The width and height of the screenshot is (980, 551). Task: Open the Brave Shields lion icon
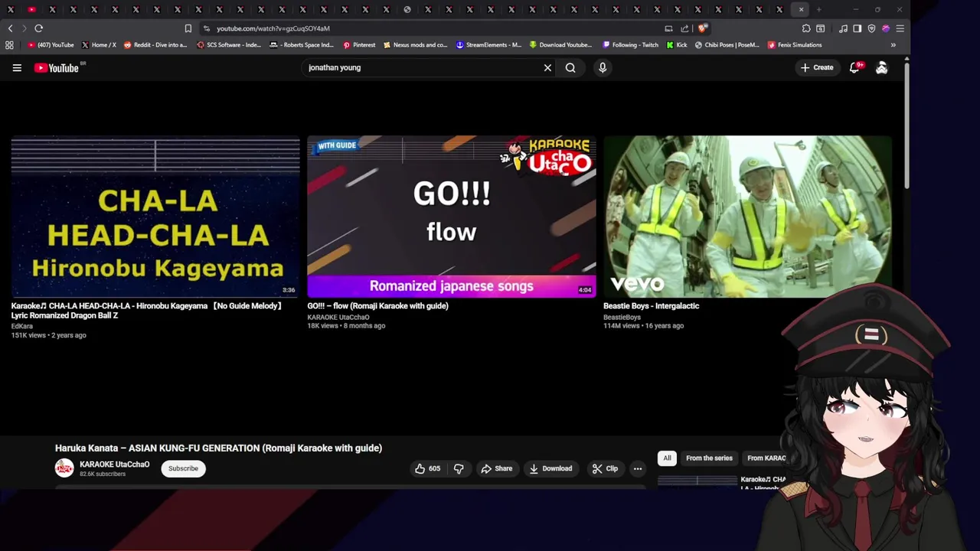[703, 28]
